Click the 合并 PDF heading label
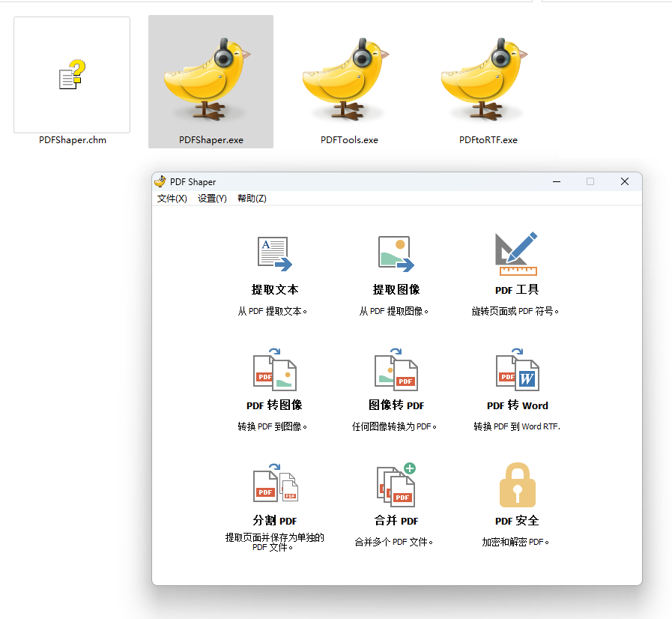 396,520
